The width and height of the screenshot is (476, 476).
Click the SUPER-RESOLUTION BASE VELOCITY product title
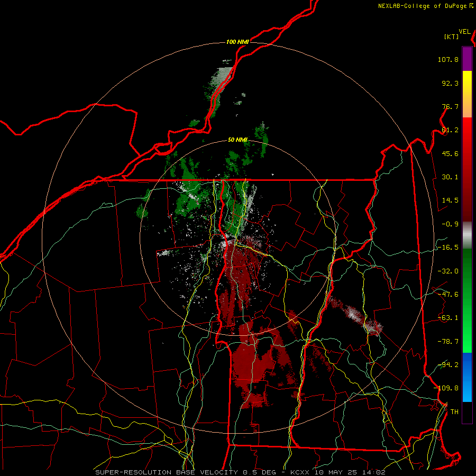[167, 472]
